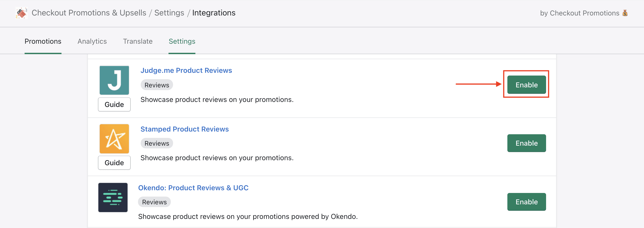
Task: Open the Stamped Product Reviews link
Action: [x=184, y=129]
